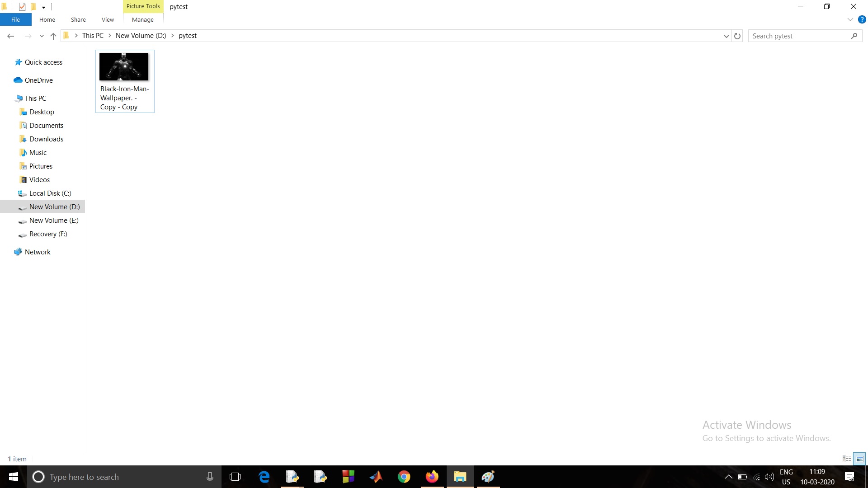This screenshot has height=488, width=868.
Task: Open the Manage tab under Picture Tools
Action: tap(143, 19)
